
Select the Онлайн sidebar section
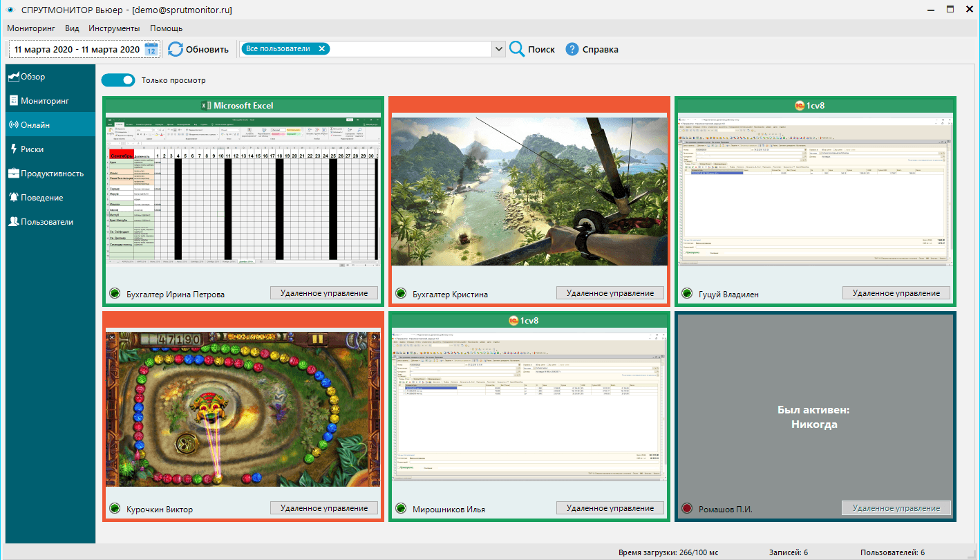(x=50, y=125)
